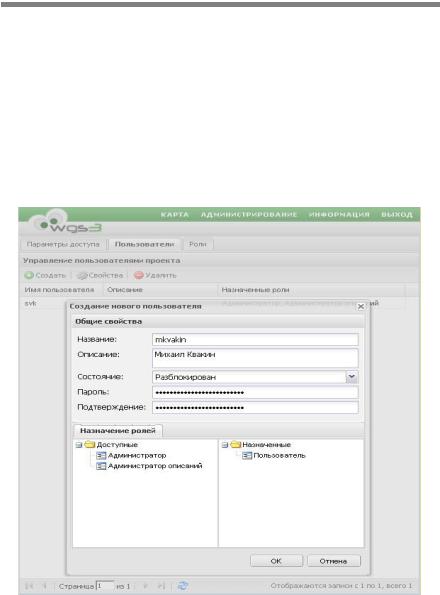
Task: Collapse the Доступные tree expander
Action: (79, 445)
